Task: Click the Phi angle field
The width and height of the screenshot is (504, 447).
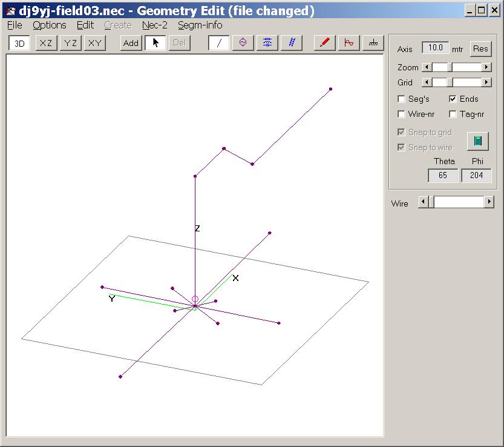Action: [x=476, y=176]
